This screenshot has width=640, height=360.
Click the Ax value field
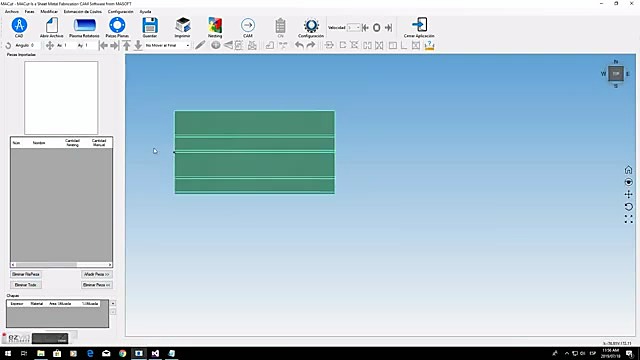coord(69,45)
